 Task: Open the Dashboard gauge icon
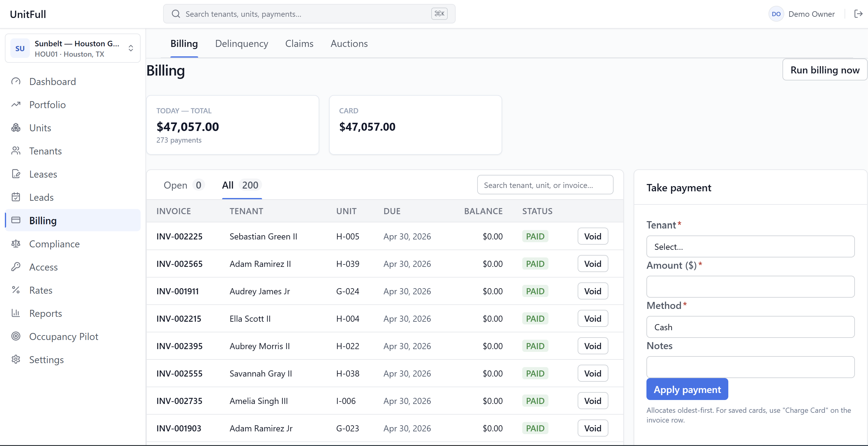coord(16,81)
